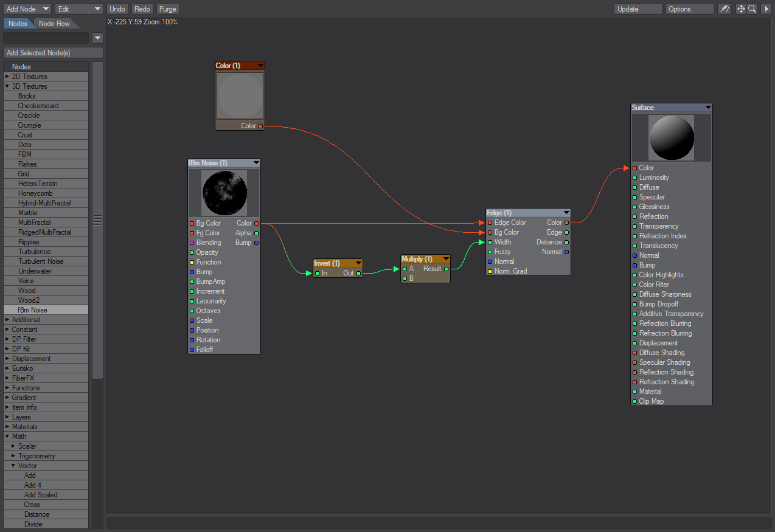
Task: Click the Surface node collapse arrow
Action: (x=707, y=108)
